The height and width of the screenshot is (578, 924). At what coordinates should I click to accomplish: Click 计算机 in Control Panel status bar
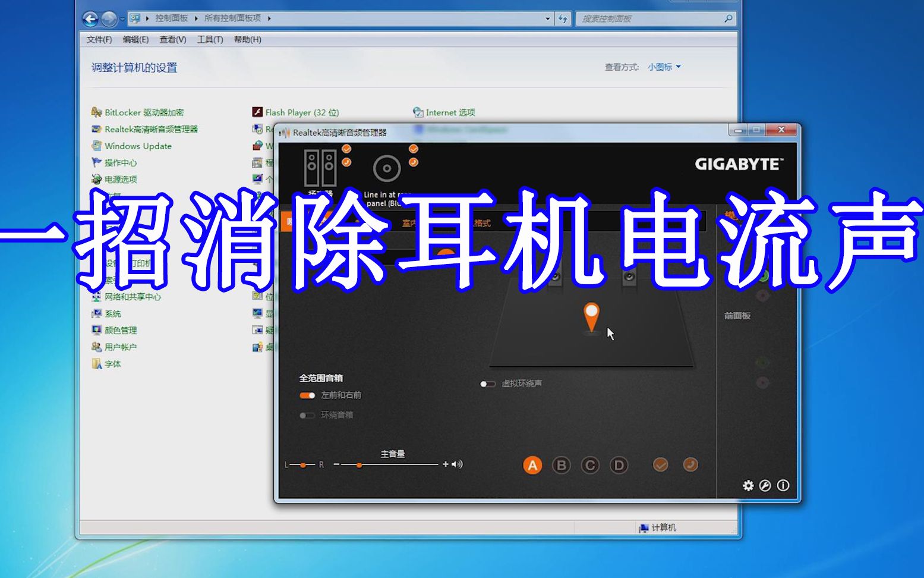(657, 527)
